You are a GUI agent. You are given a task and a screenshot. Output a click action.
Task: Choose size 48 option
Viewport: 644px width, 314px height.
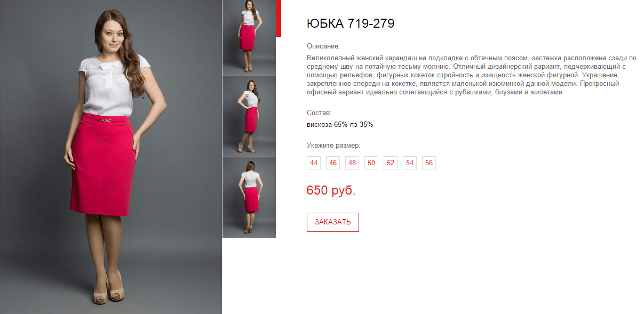point(352,163)
